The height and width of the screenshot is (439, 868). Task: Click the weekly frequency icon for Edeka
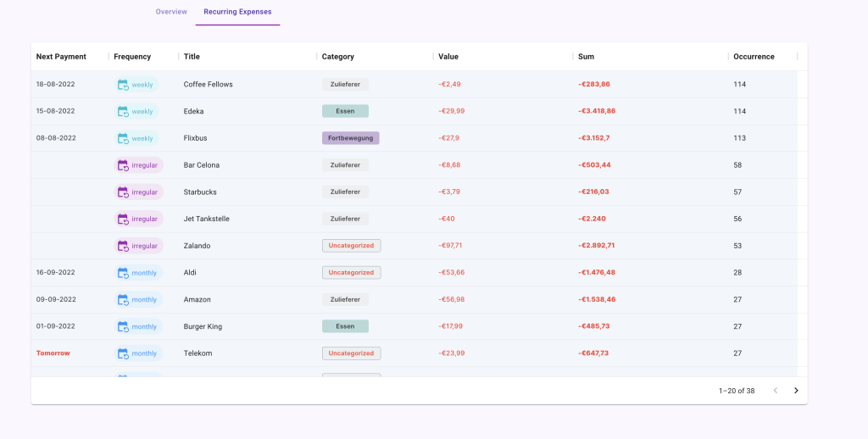123,112
